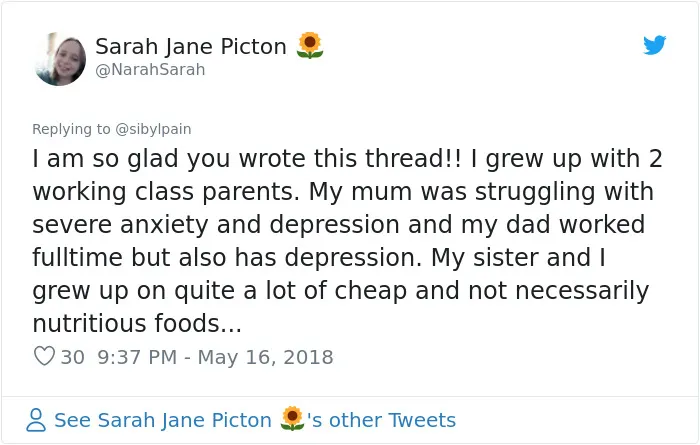See Sarah Jane Picton's other Tweets

[255, 420]
